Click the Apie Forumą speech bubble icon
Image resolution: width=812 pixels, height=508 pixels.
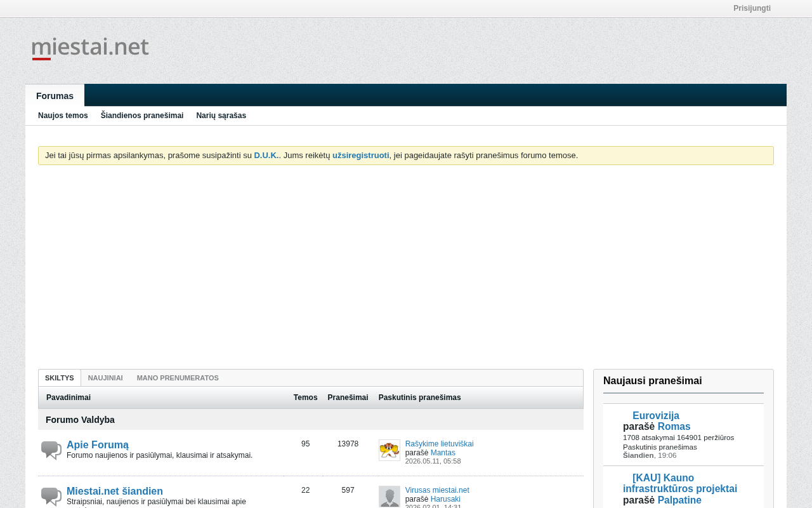click(x=51, y=450)
